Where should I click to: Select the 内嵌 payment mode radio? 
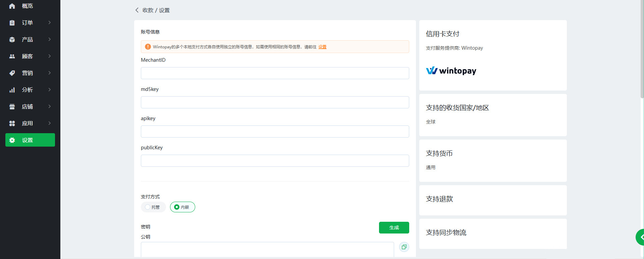click(177, 207)
